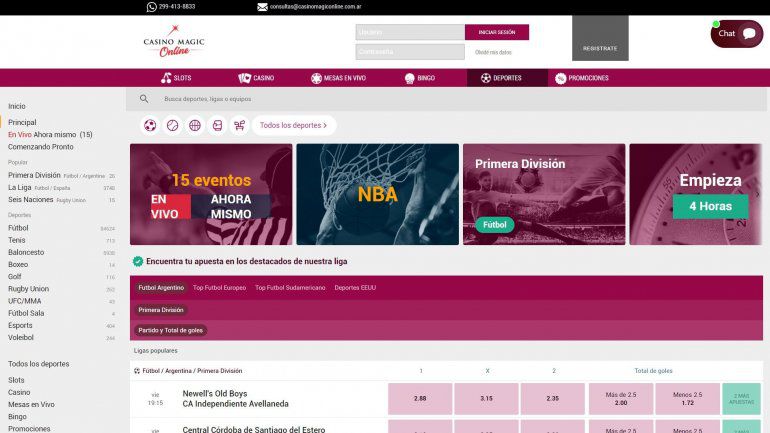This screenshot has width=770, height=433.
Task: Choose the Deportes EEUU filter
Action: coord(355,288)
